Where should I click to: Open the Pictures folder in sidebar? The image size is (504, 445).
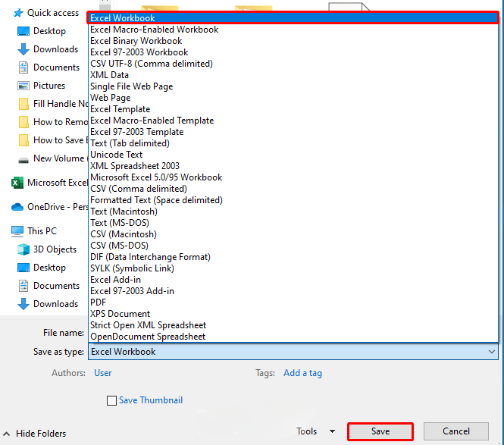coord(49,86)
